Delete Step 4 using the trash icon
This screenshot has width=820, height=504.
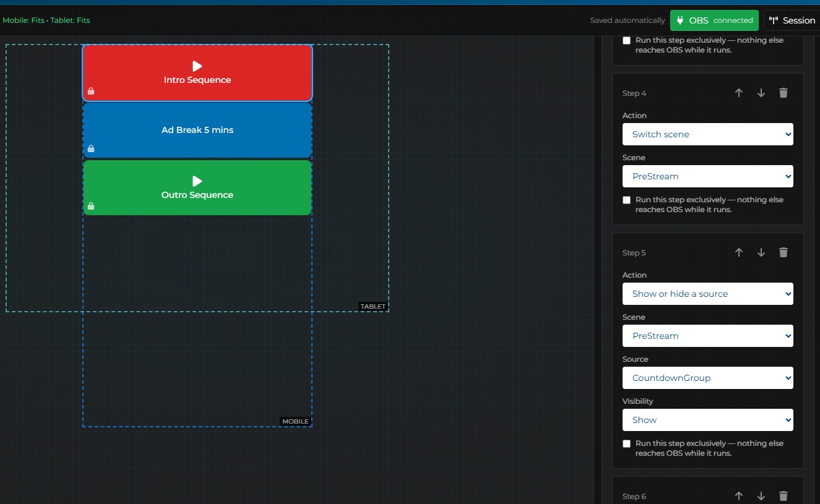[783, 93]
